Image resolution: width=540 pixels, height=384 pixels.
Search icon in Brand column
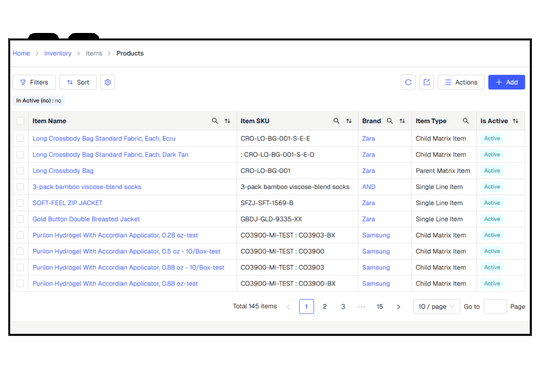click(390, 121)
